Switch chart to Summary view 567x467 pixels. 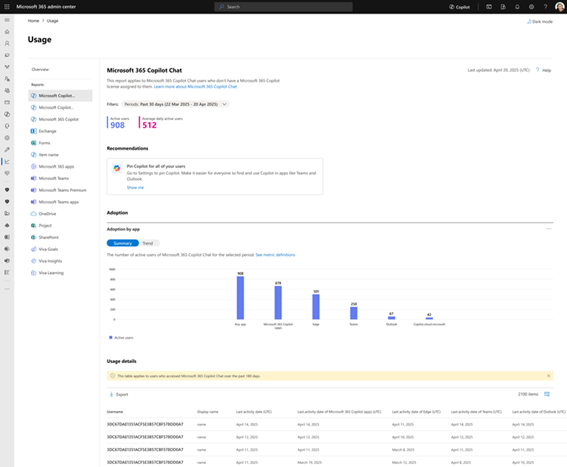point(123,243)
